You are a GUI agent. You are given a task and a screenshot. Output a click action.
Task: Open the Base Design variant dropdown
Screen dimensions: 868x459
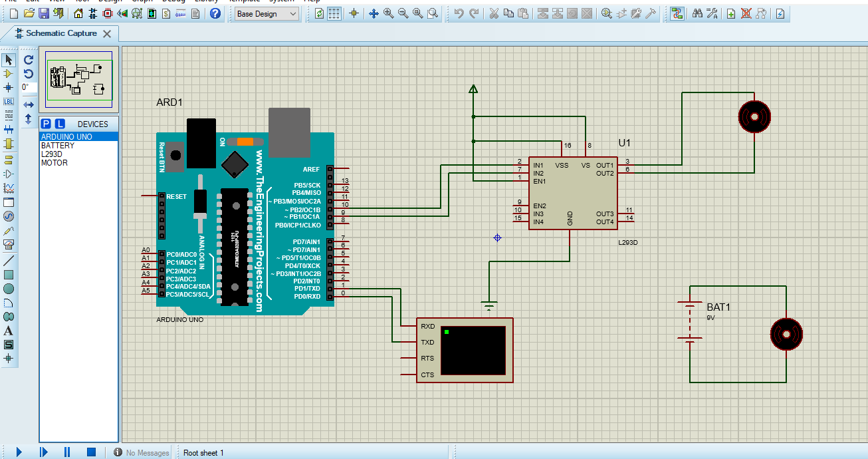[x=267, y=13]
